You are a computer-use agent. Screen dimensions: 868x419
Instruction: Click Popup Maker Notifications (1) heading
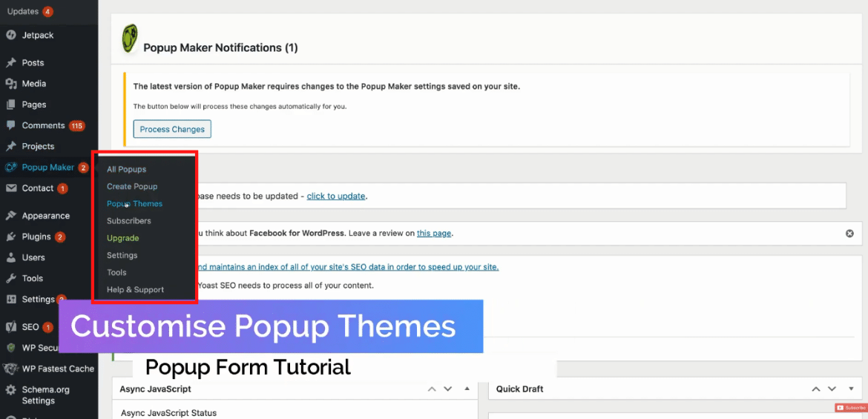pyautogui.click(x=220, y=47)
